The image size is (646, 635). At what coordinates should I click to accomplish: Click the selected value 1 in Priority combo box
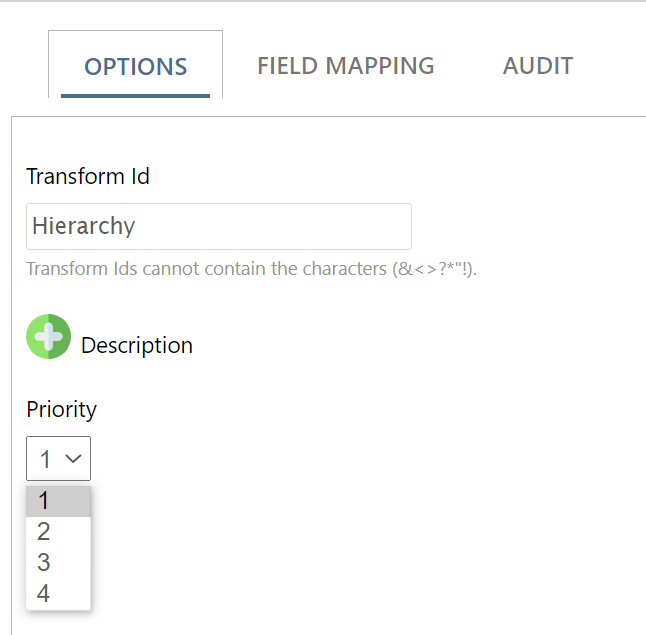point(45,459)
